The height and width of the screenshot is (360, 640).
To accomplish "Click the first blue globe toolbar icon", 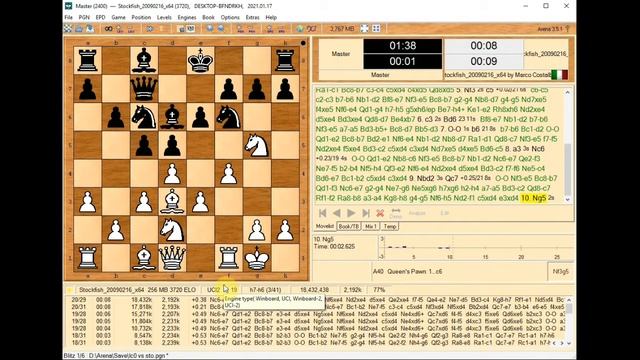I will coord(210,29).
